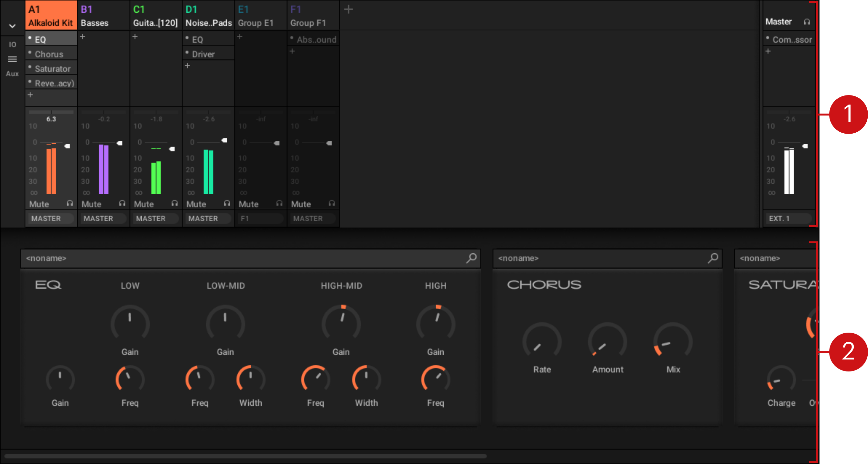Add plug-in below Reverb in Alkaloid Kit
The width and height of the screenshot is (868, 464).
coord(30,95)
